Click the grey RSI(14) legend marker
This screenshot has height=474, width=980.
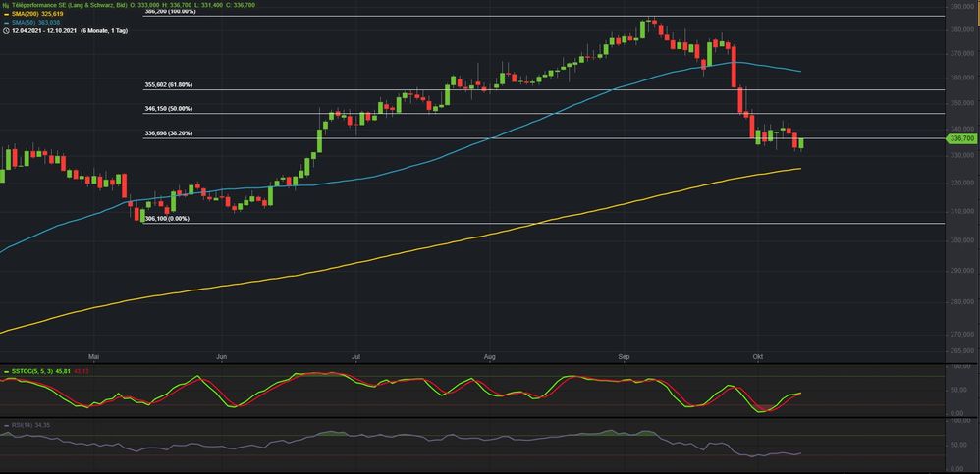coord(5,424)
